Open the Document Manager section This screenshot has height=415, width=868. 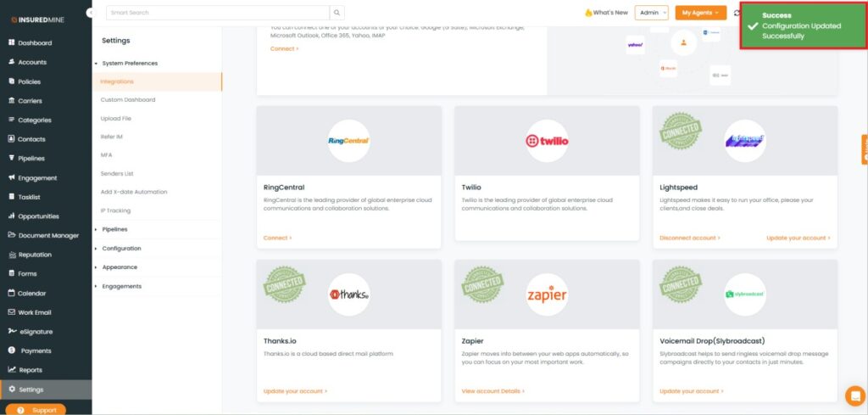pyautogui.click(x=47, y=235)
